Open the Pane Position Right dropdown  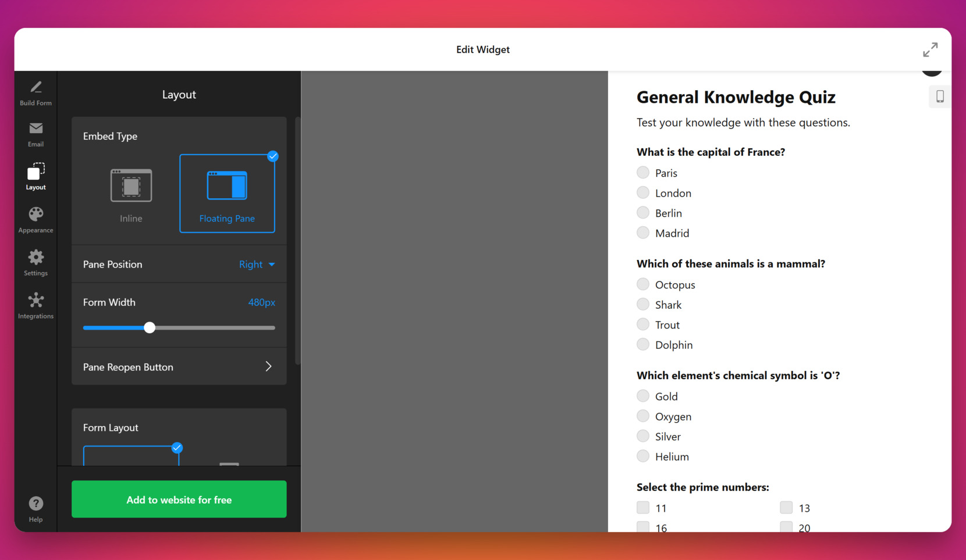[257, 265]
